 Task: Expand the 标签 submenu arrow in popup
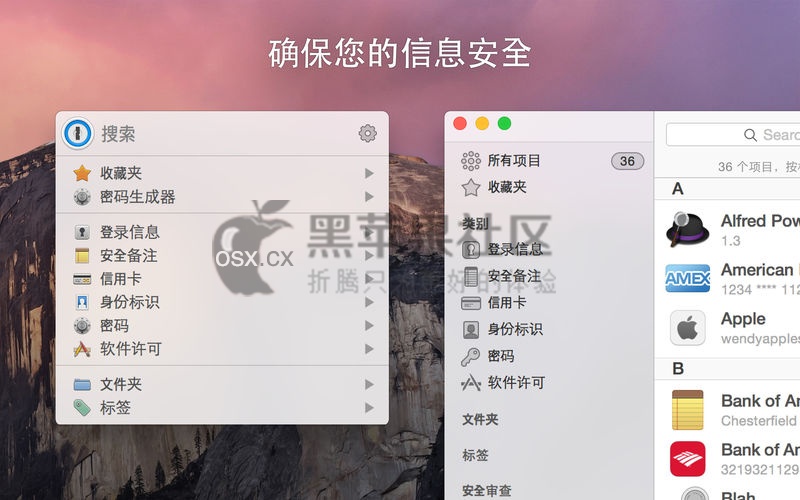click(x=369, y=408)
